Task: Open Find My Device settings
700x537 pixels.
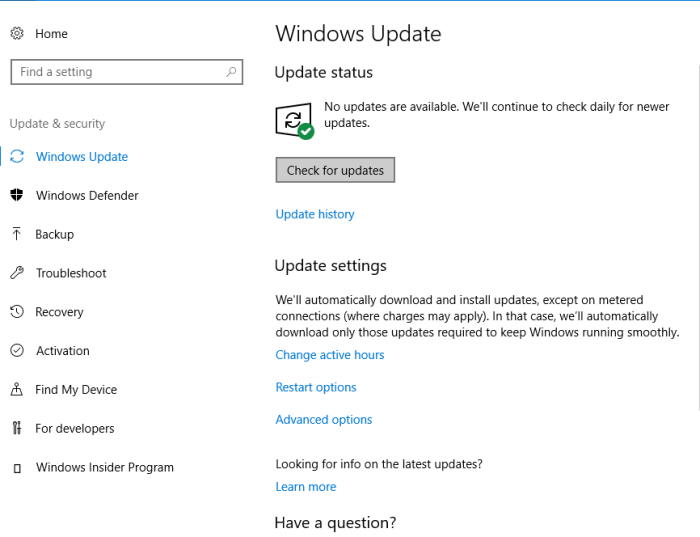Action: [76, 390]
